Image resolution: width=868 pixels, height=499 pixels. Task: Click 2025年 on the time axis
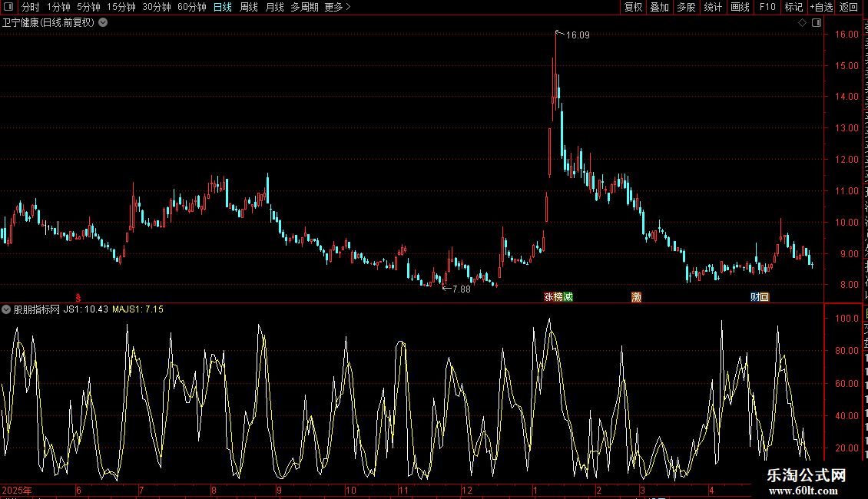(x=17, y=490)
